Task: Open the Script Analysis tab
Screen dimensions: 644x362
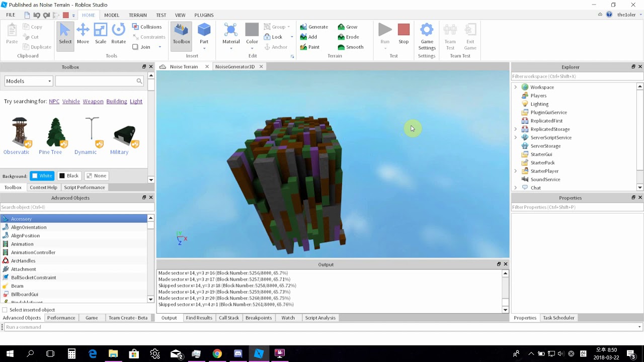Action: (320, 318)
